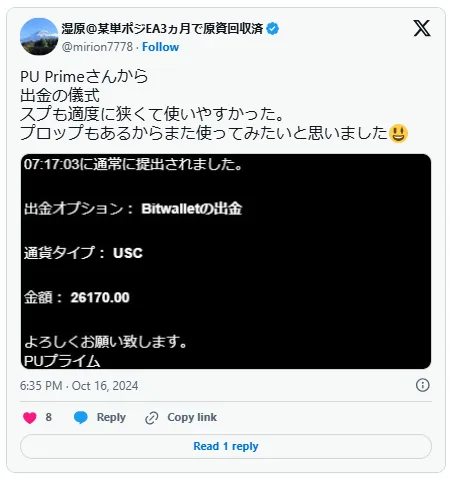This screenshot has height=479, width=450.
Task: Follow the @mirion7778 account
Action: [160, 47]
